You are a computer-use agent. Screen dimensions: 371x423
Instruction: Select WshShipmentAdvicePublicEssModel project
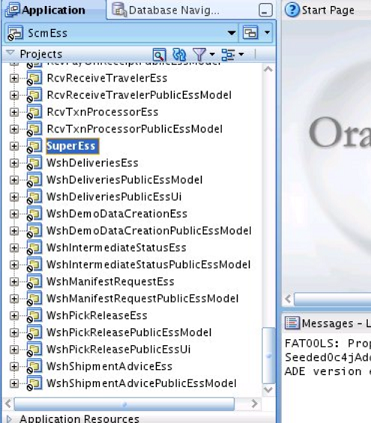click(141, 383)
